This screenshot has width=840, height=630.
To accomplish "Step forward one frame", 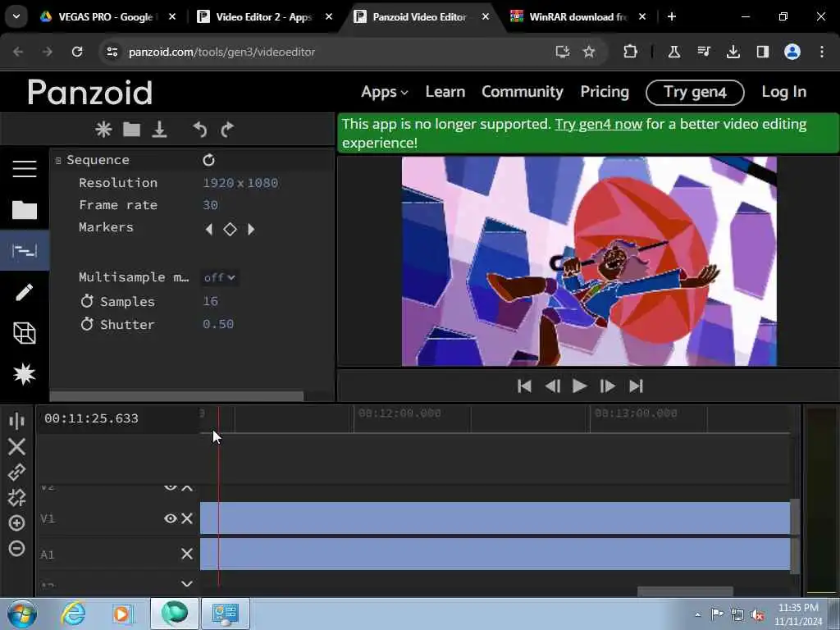I will (x=608, y=386).
